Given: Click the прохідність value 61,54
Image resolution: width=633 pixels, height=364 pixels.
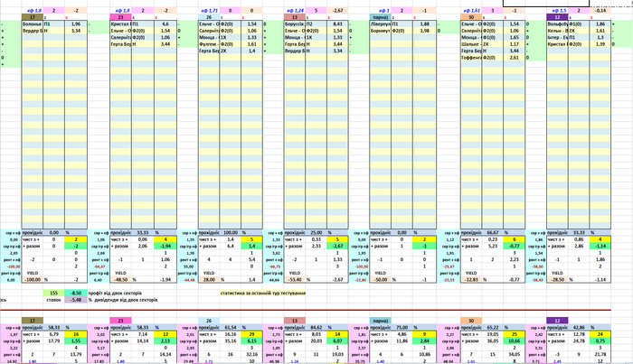Looking at the screenshot, I should (231, 327).
